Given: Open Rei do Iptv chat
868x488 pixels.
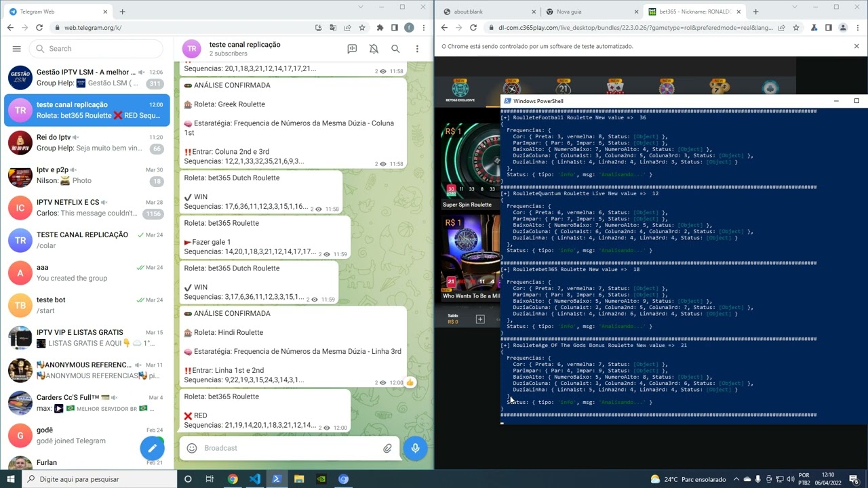Looking at the screenshot, I should (87, 142).
